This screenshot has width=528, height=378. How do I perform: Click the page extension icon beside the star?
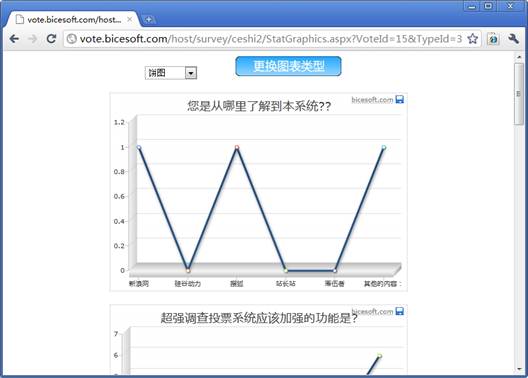493,39
